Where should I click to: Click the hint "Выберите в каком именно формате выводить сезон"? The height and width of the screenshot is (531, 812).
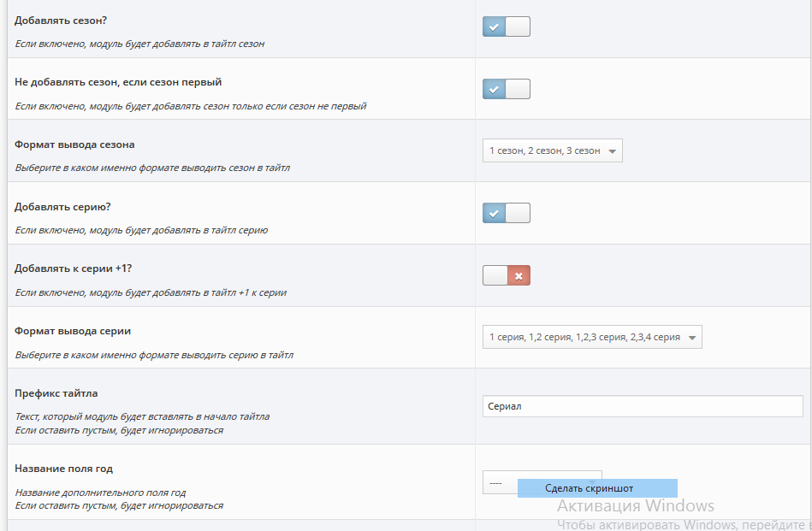152,168
